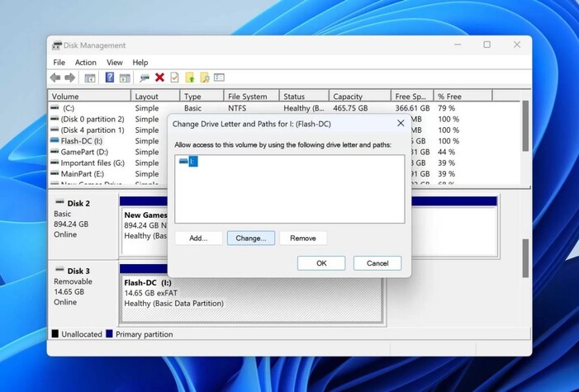Select the I: drive entry in the list

click(188, 162)
